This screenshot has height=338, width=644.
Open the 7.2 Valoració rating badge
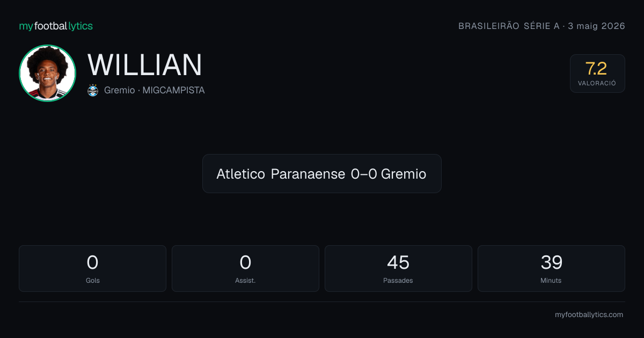click(597, 74)
